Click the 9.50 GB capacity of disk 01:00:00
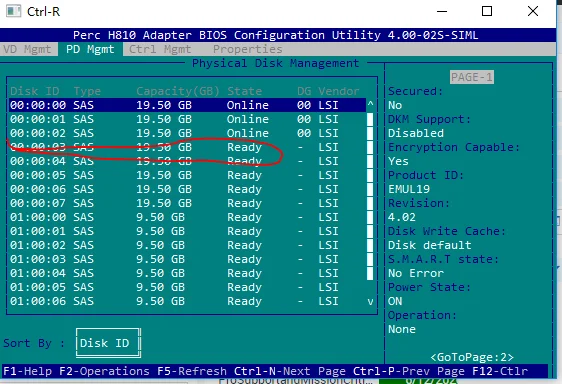Image resolution: width=562 pixels, height=384 pixels. [160, 217]
